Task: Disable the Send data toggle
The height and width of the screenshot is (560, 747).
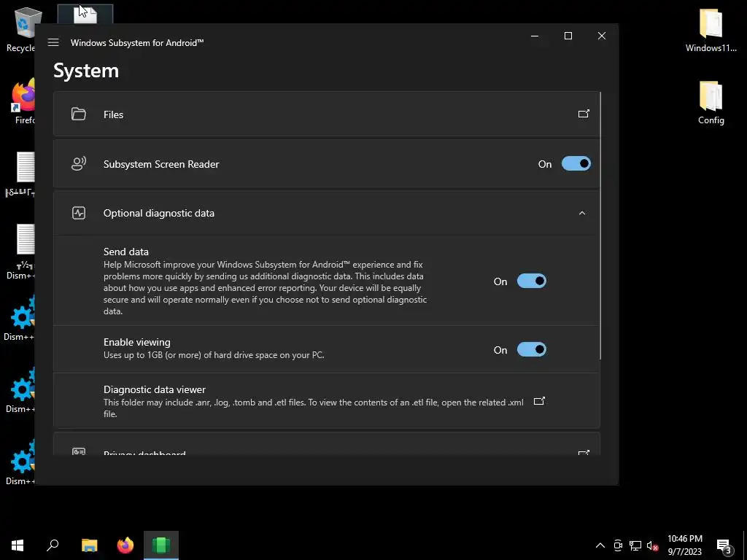Action: click(532, 281)
